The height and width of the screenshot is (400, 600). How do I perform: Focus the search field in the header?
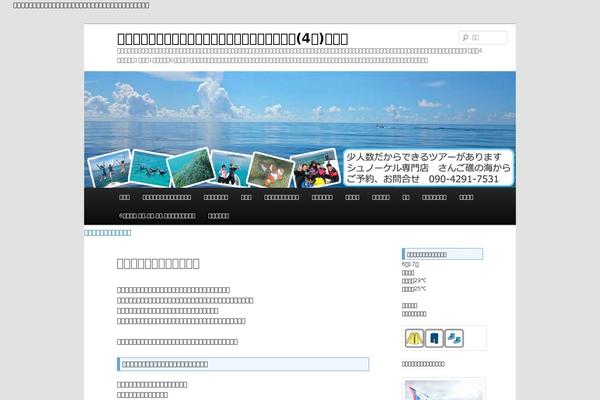coord(483,38)
